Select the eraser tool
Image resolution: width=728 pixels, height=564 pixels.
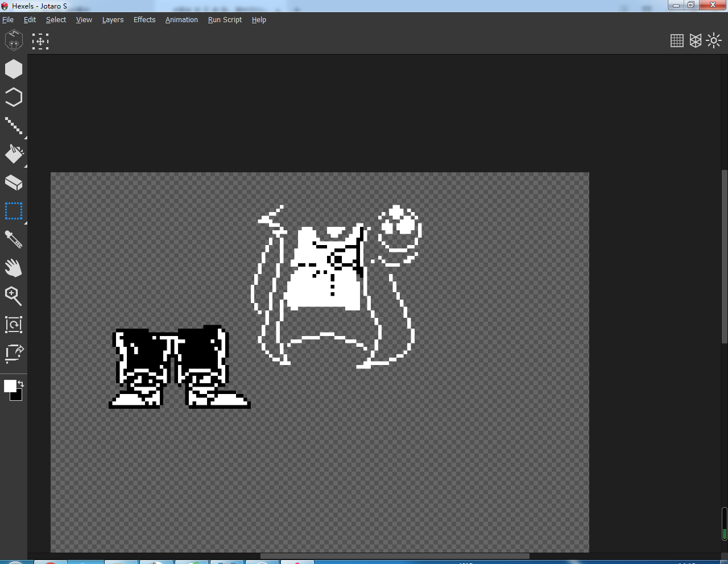click(x=14, y=183)
